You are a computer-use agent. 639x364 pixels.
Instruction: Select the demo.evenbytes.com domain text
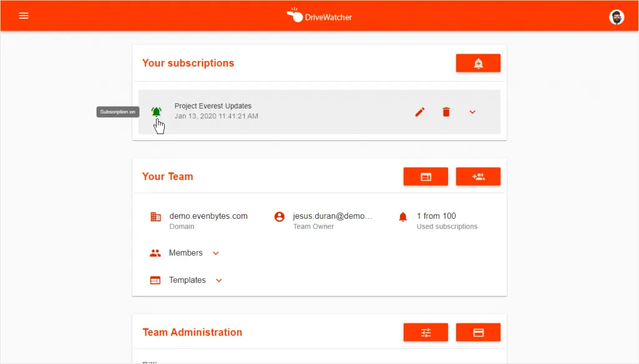[208, 216]
